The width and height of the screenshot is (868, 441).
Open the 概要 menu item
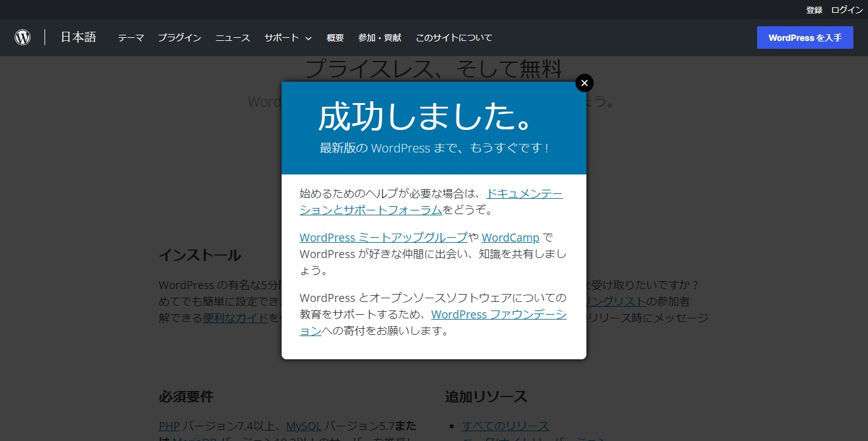pyautogui.click(x=335, y=38)
